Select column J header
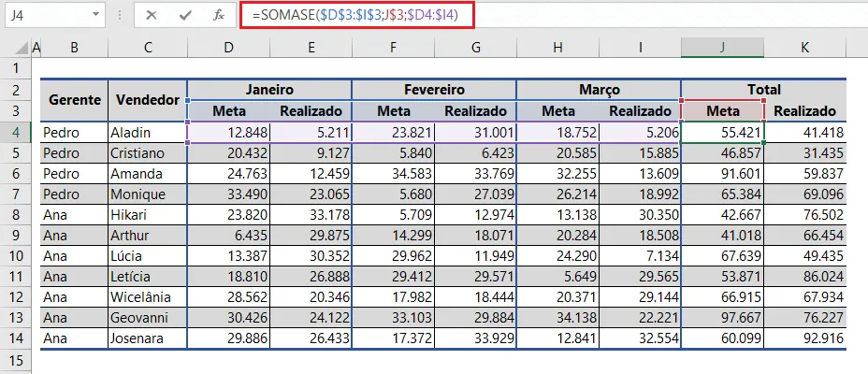 (x=722, y=48)
